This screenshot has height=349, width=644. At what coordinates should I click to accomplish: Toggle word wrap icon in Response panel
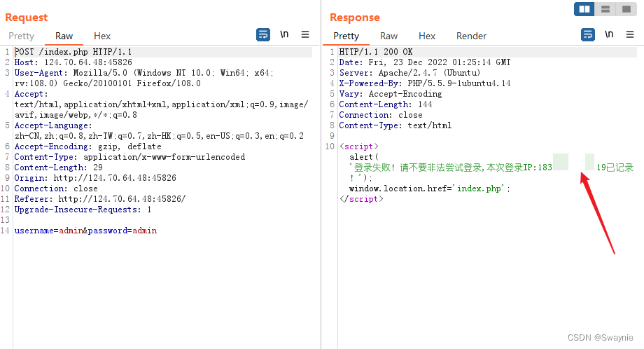(x=588, y=34)
